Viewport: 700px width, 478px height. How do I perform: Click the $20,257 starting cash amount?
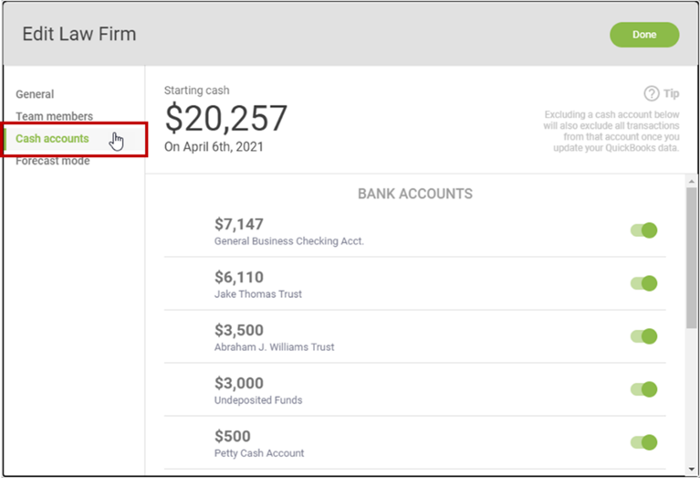pos(226,118)
